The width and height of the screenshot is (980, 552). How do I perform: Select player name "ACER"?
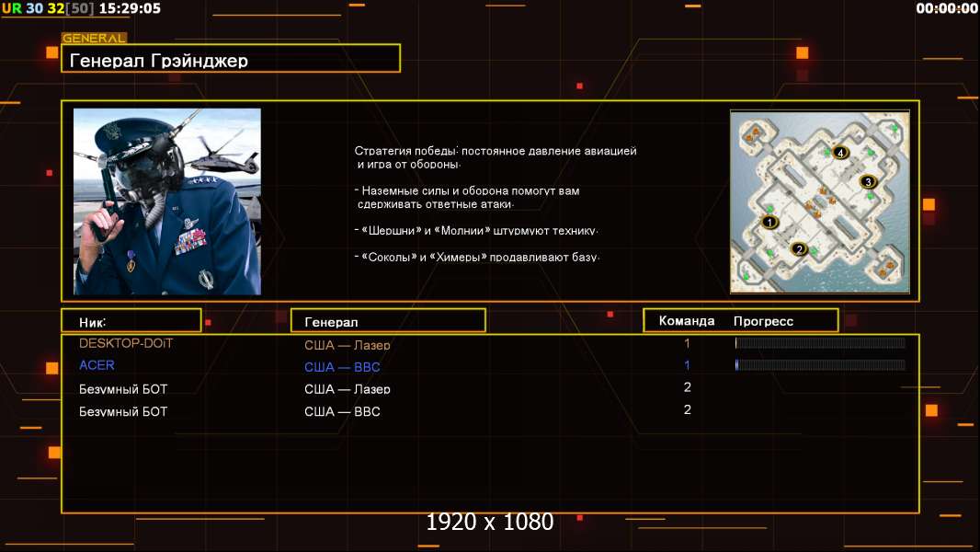pos(97,365)
